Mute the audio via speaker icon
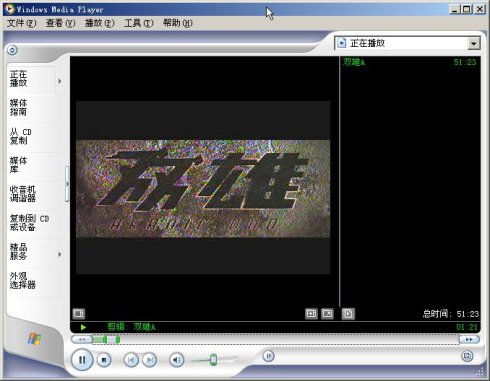490x381 pixels. point(177,360)
